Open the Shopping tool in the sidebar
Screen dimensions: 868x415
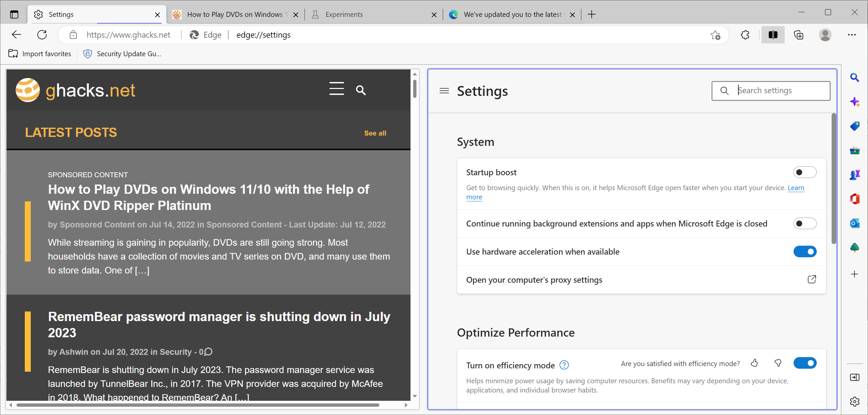pos(855,126)
